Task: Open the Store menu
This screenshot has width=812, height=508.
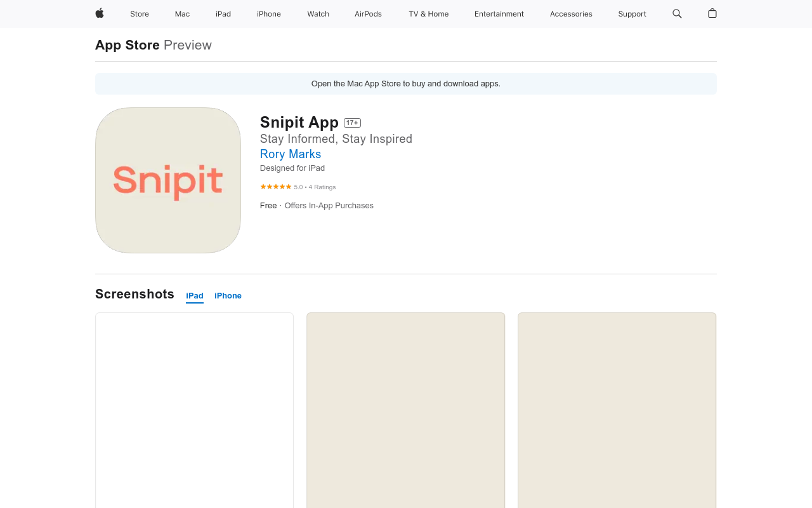Action: click(x=140, y=14)
